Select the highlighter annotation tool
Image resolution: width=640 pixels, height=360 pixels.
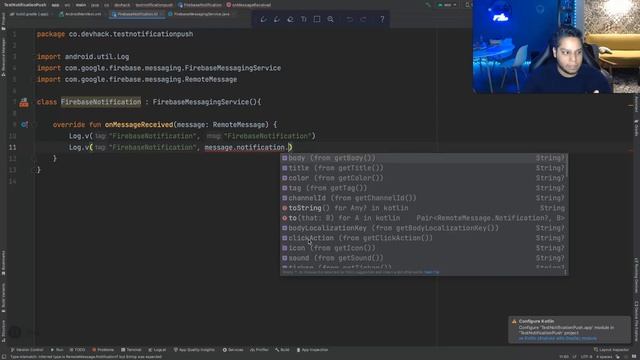point(277,19)
